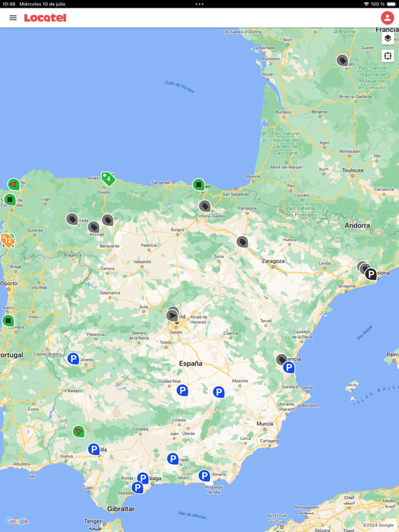Click the Córdoba city label
The height and width of the screenshot is (532, 399).
[140, 429]
